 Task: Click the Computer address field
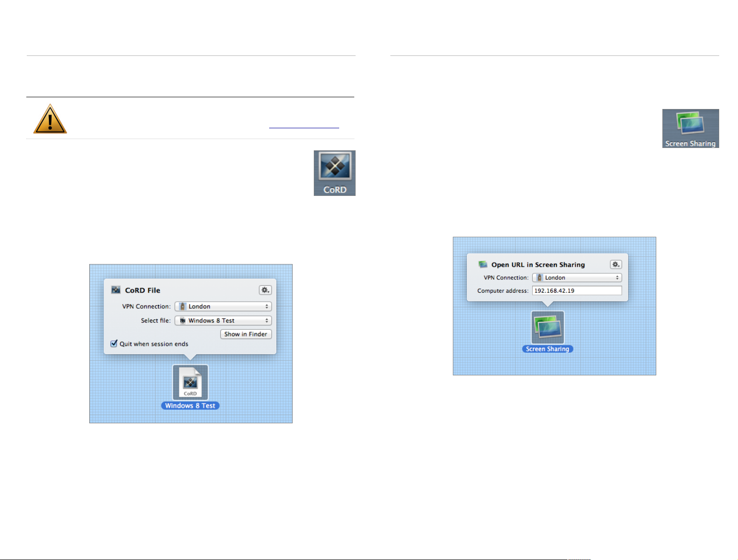577,290
